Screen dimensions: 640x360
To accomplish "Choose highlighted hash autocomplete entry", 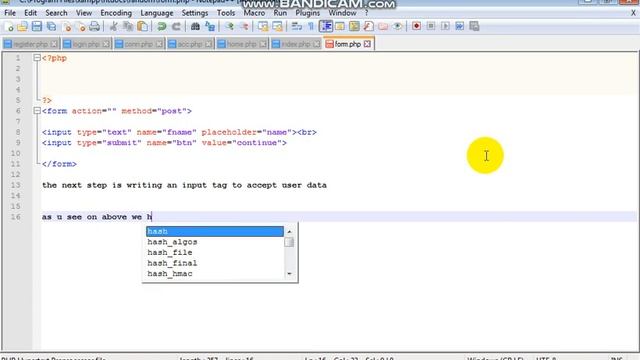I will [215, 231].
